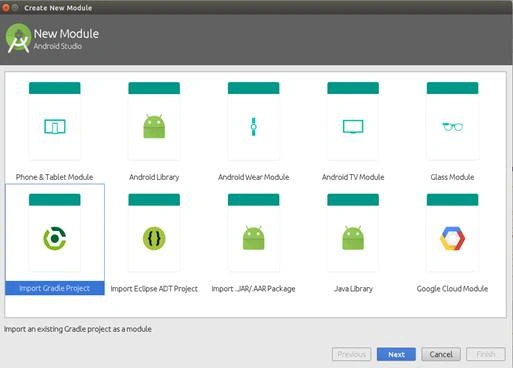Click the 'Java Library' label
Viewport: 513px width, 368px height.
tap(353, 289)
